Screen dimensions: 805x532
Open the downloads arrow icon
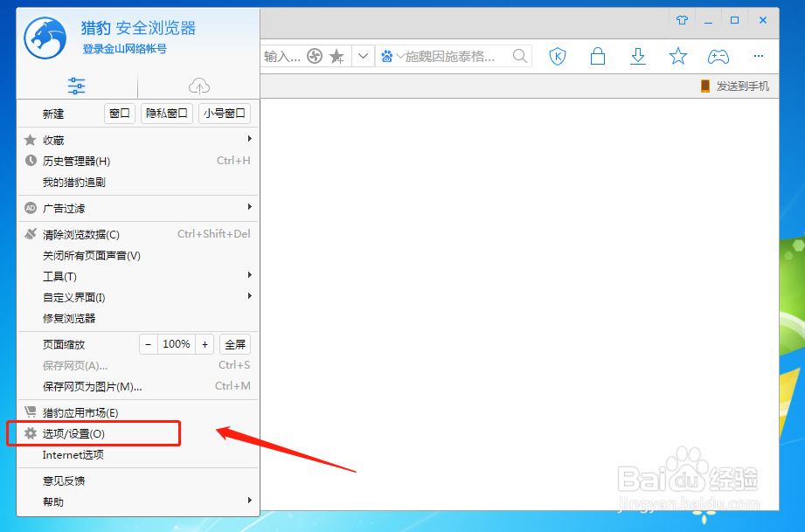pyautogui.click(x=638, y=56)
